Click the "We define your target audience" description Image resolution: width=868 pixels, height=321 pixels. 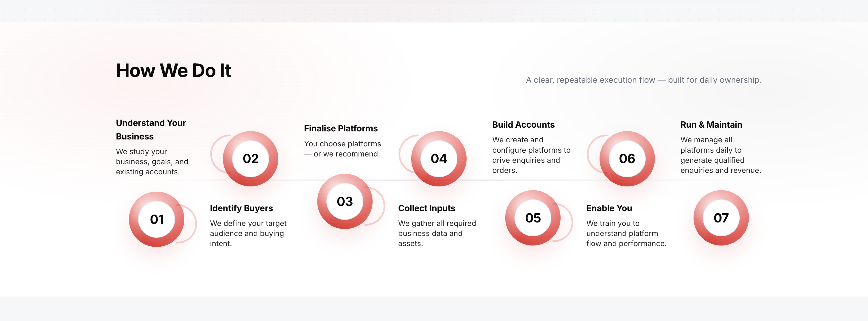click(248, 233)
